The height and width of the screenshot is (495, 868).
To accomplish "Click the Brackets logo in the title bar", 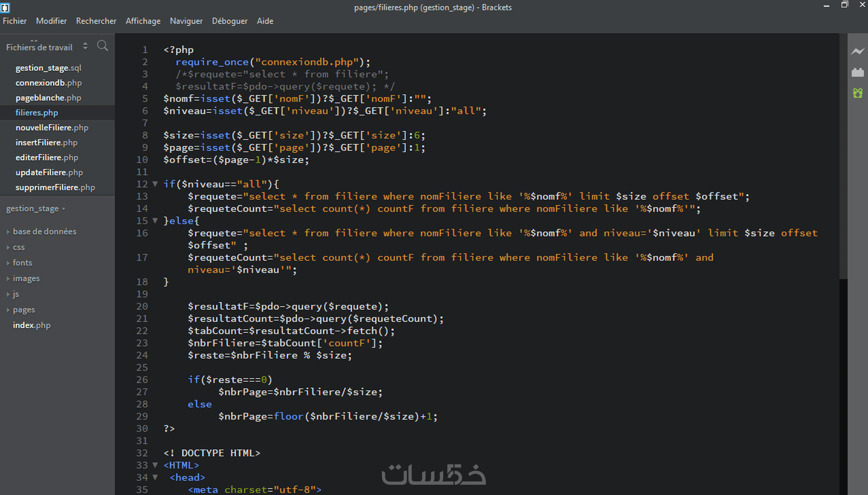I will [6, 7].
